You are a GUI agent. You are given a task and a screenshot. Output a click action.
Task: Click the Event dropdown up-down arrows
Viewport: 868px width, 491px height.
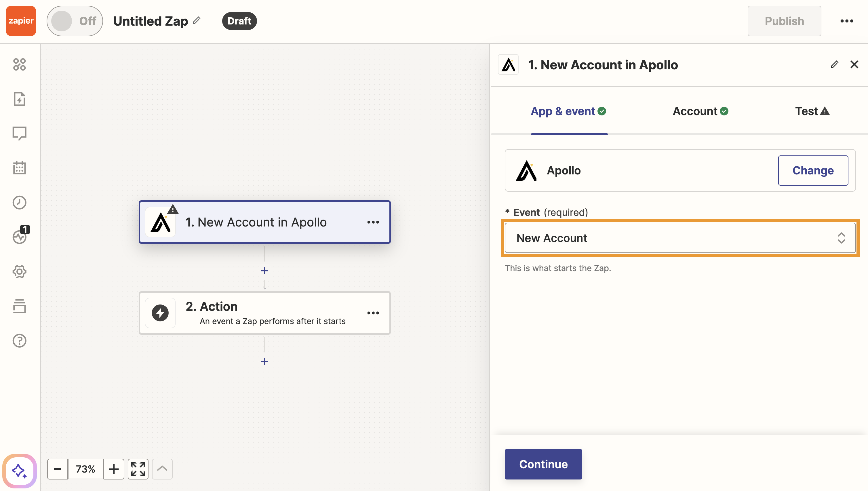coord(841,238)
